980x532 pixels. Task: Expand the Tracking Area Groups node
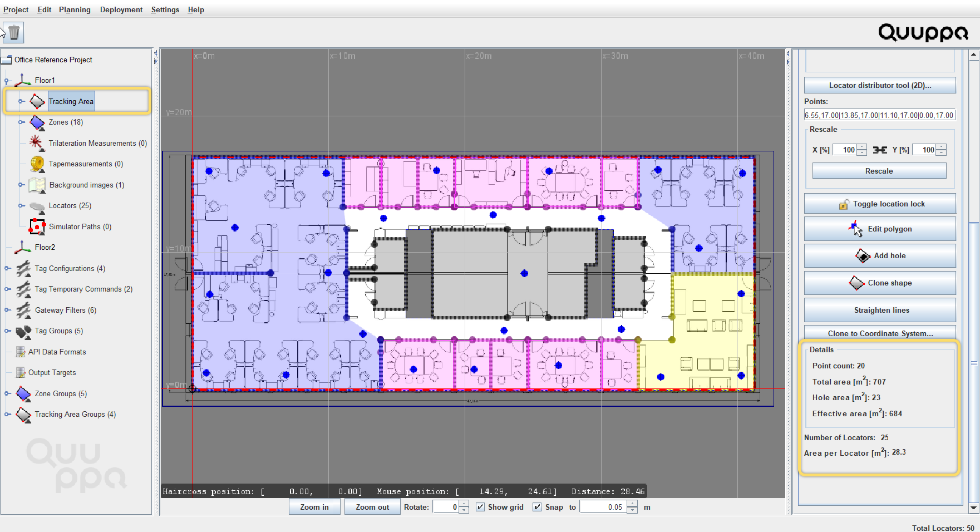(x=7, y=415)
